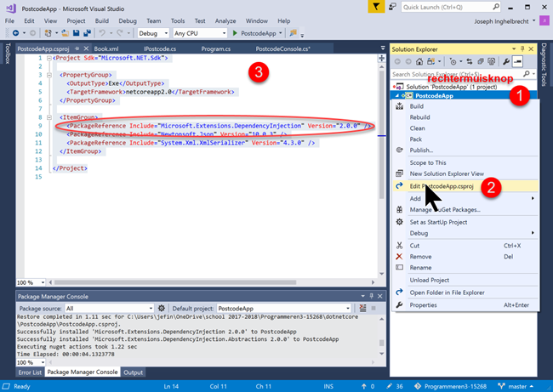Viewport: 553px width, 392px height.
Task: Switch to the Program.cs tab
Action: coord(215,48)
